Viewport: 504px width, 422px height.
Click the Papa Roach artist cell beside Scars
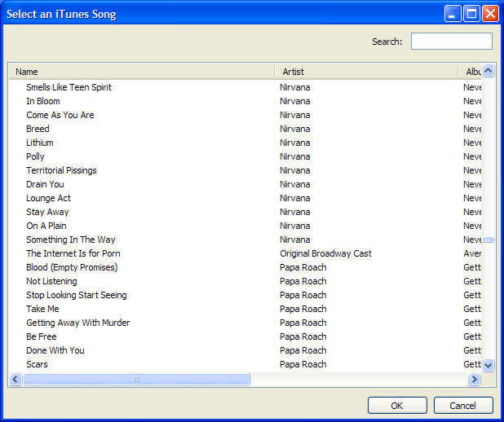[x=303, y=364]
